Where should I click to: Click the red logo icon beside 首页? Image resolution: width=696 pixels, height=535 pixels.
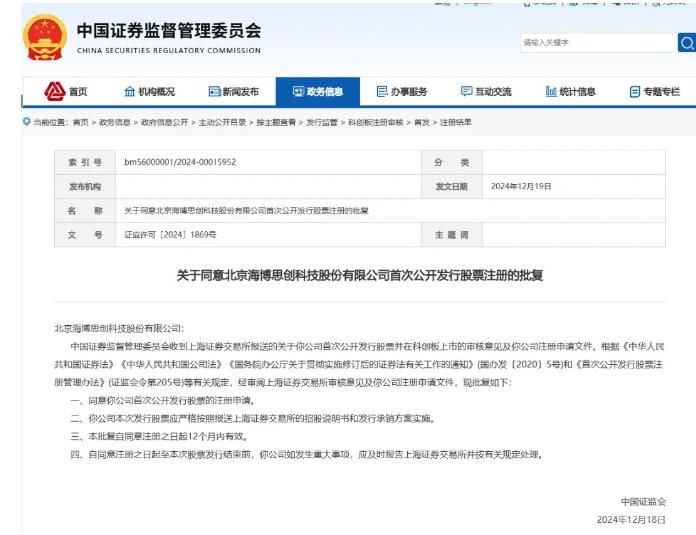click(x=55, y=91)
